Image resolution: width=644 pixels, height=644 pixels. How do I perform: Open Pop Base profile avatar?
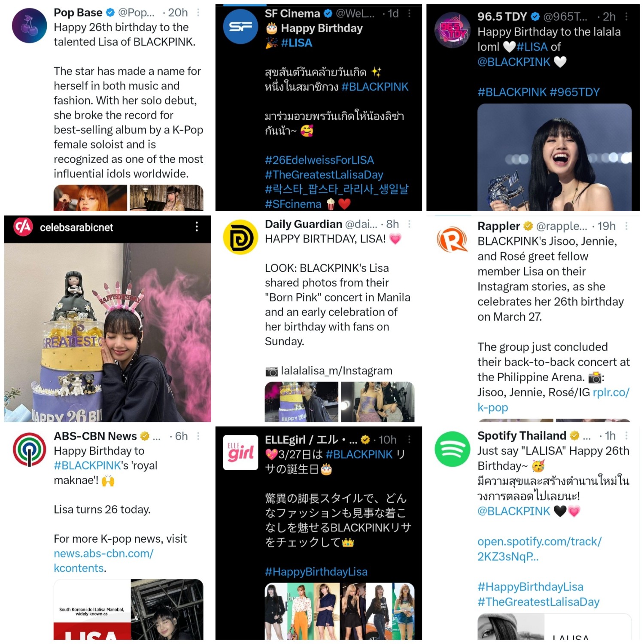[x=29, y=25]
